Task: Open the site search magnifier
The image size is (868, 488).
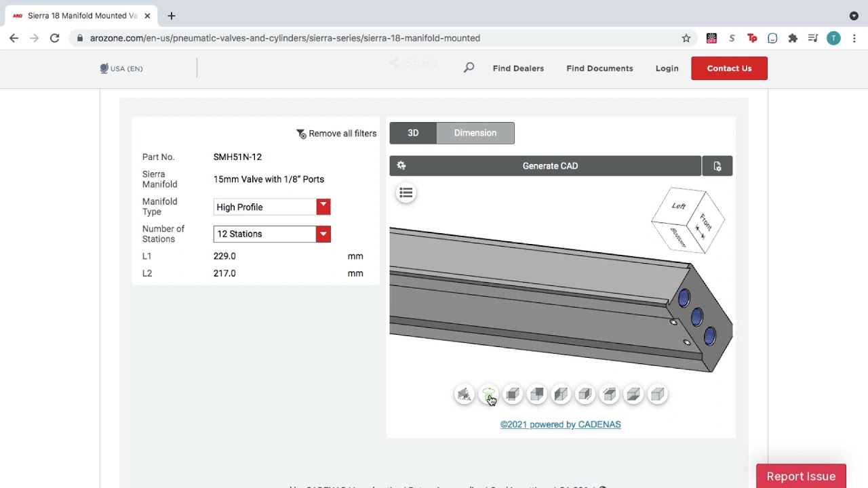Action: [469, 68]
